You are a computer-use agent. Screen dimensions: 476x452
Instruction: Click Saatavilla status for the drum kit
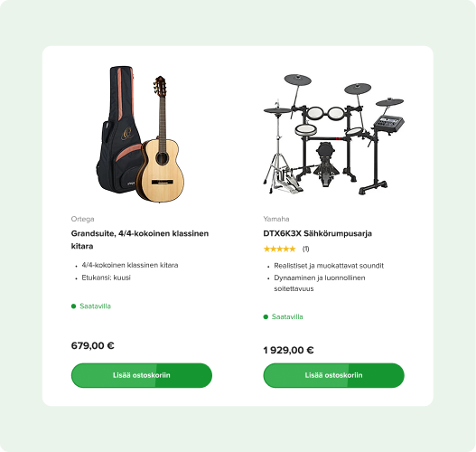(x=287, y=316)
